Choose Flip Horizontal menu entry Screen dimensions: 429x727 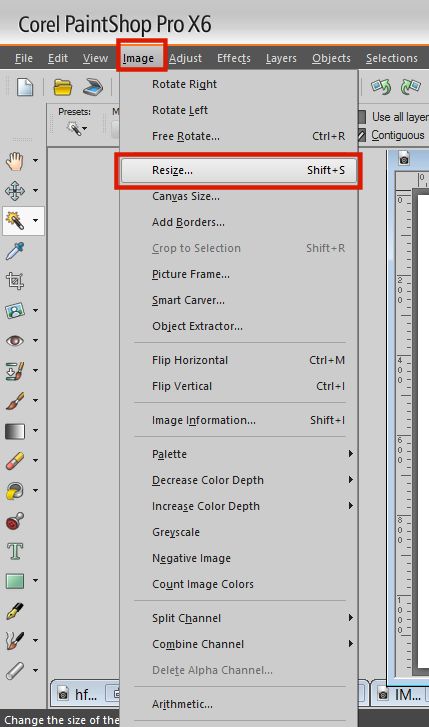click(x=239, y=360)
